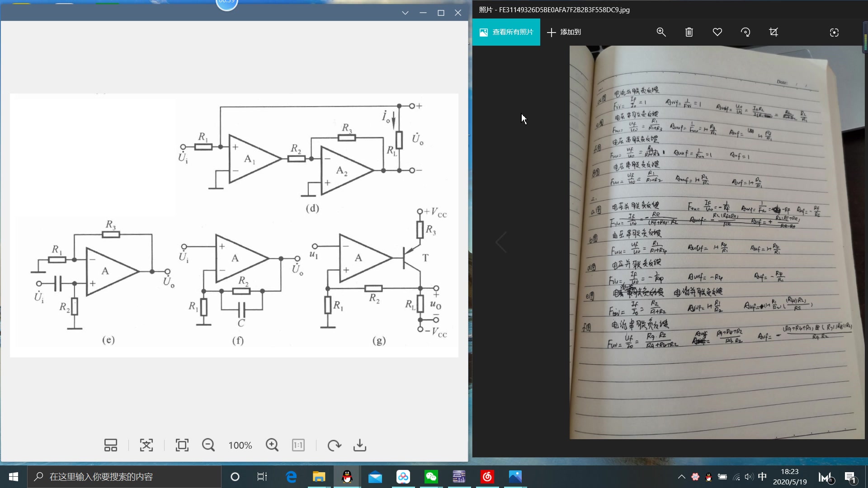Image resolution: width=868 pixels, height=488 pixels.
Task: Open the crop tool in Photos
Action: pos(774,32)
